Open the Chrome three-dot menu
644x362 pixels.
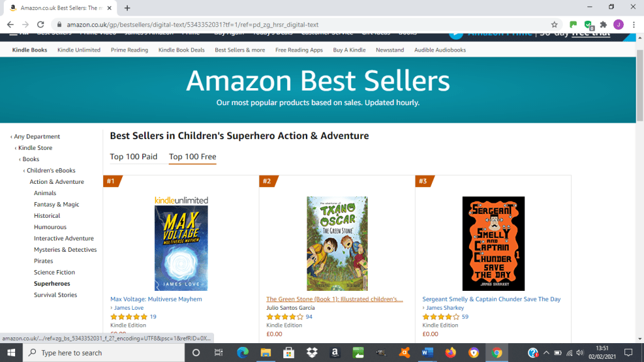(x=633, y=25)
